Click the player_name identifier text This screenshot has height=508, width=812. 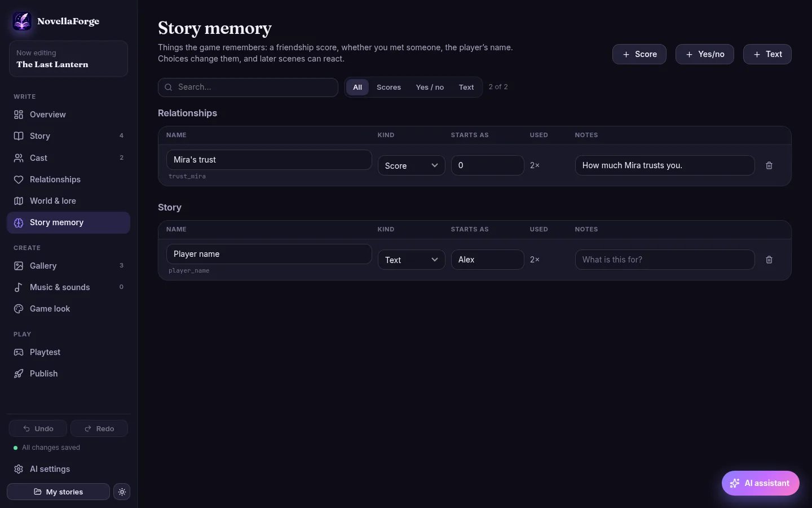[x=189, y=271]
